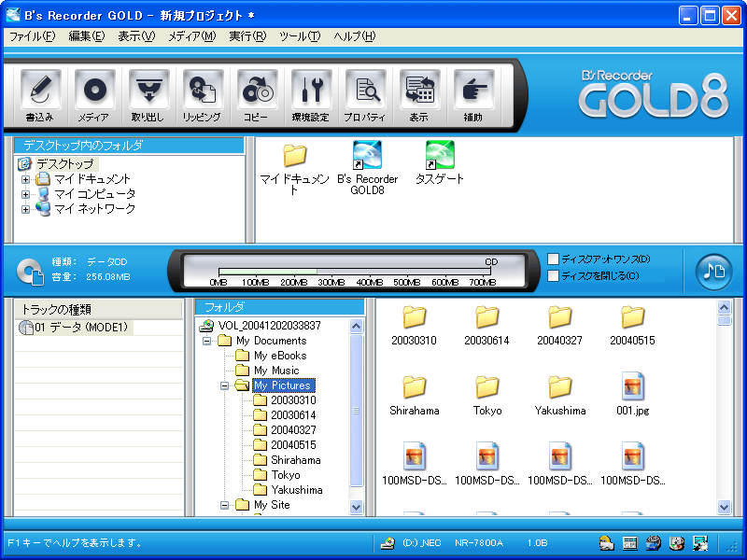This screenshot has width=747, height=560.
Task: Click folder tree scrollbar up arrow
Action: pyautogui.click(x=356, y=326)
